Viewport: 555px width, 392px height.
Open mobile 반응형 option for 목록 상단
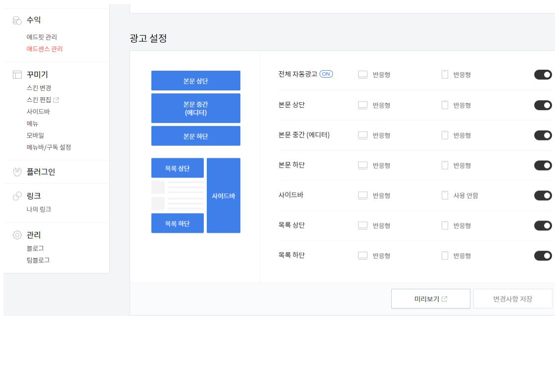462,225
